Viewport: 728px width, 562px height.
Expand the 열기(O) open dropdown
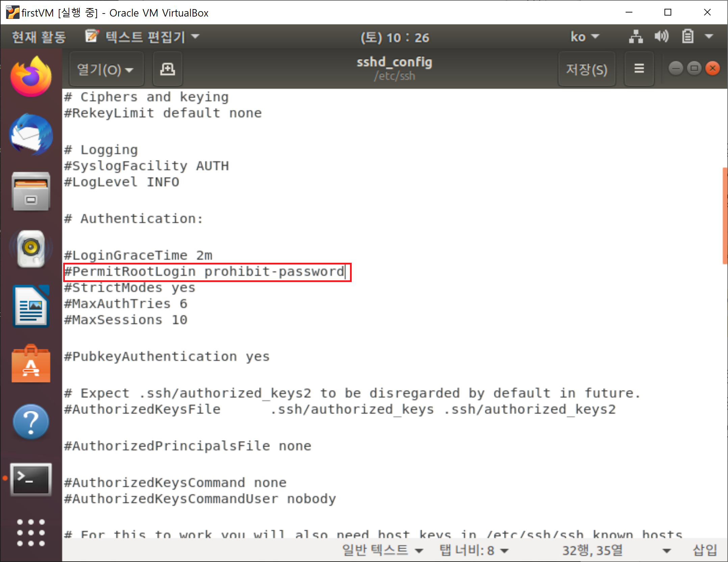[106, 70]
